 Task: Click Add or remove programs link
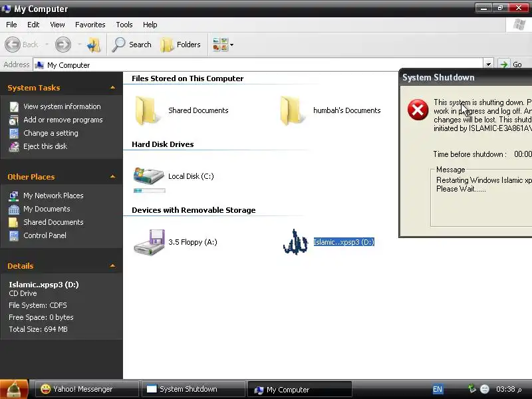tap(63, 120)
